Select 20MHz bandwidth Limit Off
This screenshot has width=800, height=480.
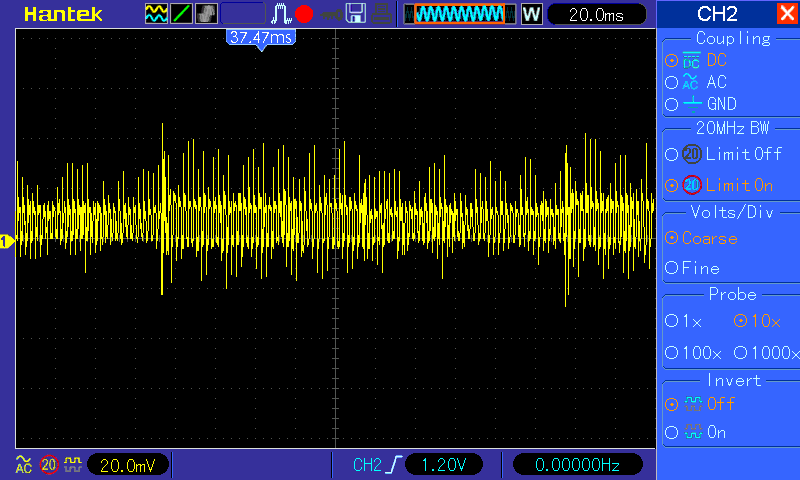tap(723, 154)
